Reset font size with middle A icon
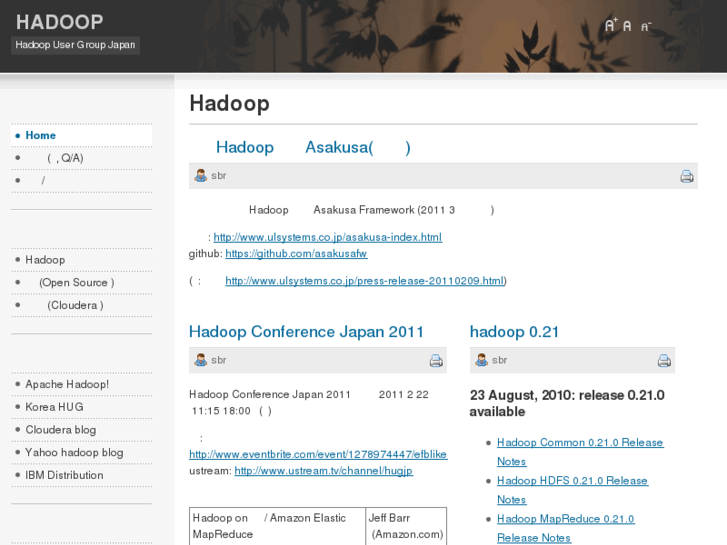Image resolution: width=727 pixels, height=545 pixels. tap(627, 26)
